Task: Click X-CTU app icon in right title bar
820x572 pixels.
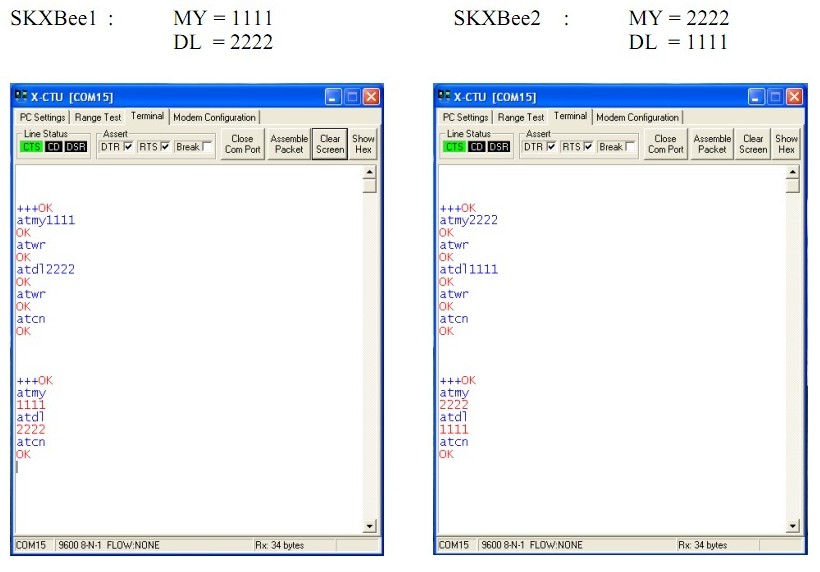Action: pos(444,96)
